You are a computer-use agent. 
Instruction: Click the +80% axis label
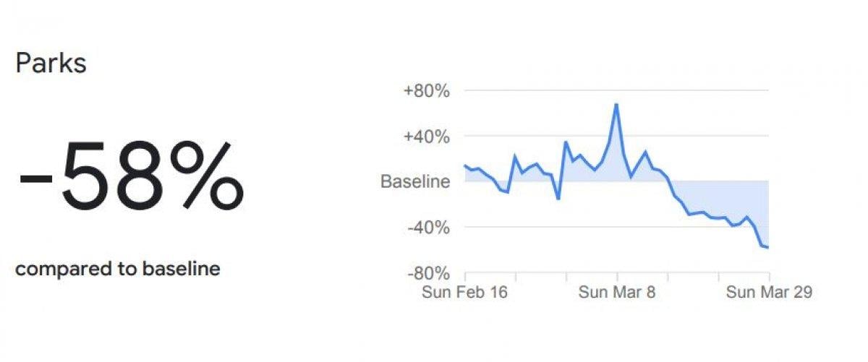click(427, 91)
